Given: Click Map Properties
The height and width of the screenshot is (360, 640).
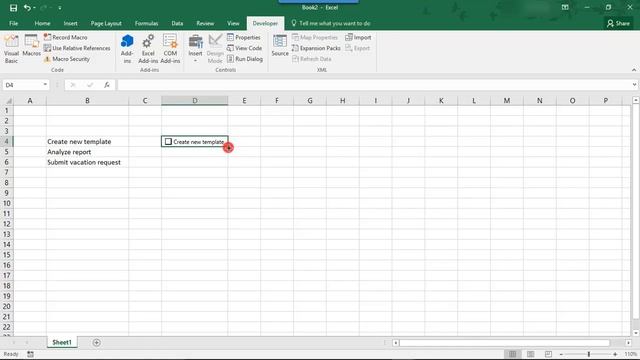Looking at the screenshot, I should [315, 37].
